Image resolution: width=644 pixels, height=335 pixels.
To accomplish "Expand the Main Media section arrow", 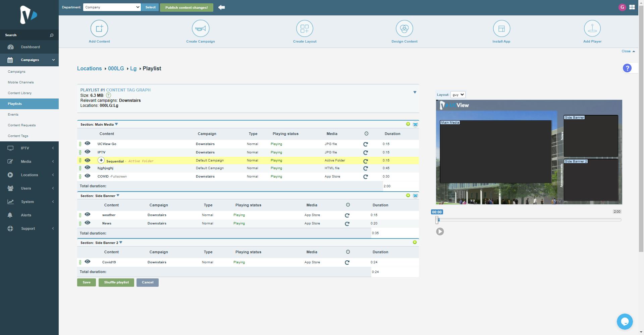I will coord(116,124).
